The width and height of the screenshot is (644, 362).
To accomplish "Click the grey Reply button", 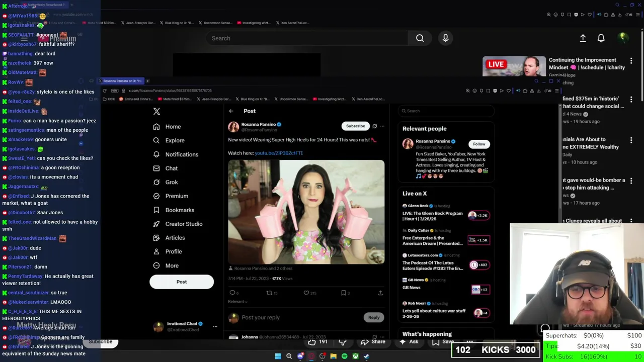I will pyautogui.click(x=374, y=317).
